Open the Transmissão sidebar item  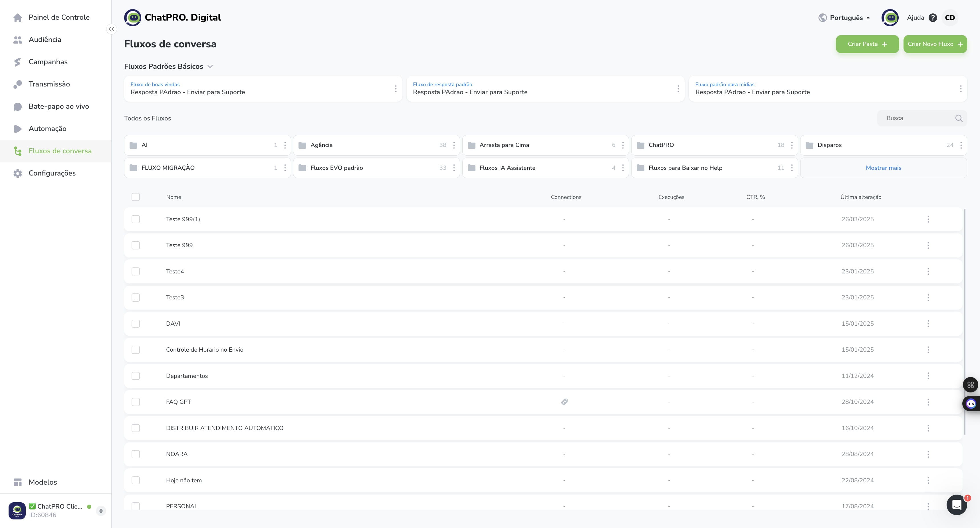56,84
